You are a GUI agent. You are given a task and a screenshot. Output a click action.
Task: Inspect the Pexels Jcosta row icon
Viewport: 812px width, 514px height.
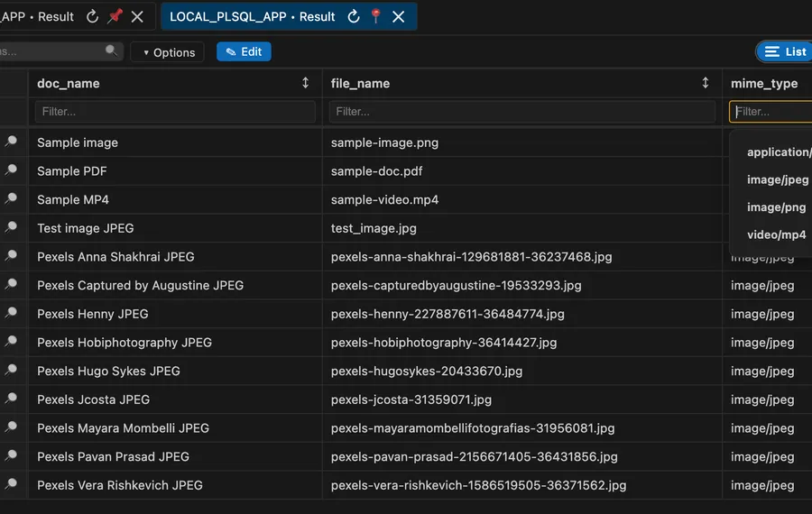11,399
